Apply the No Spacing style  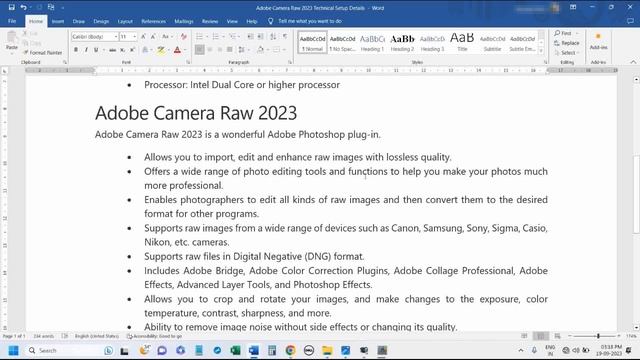tap(342, 42)
